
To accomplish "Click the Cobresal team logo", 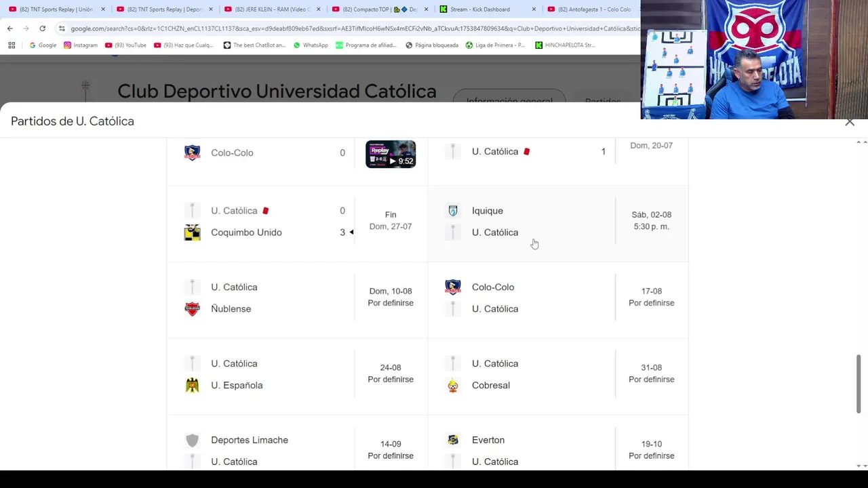I will (x=453, y=386).
